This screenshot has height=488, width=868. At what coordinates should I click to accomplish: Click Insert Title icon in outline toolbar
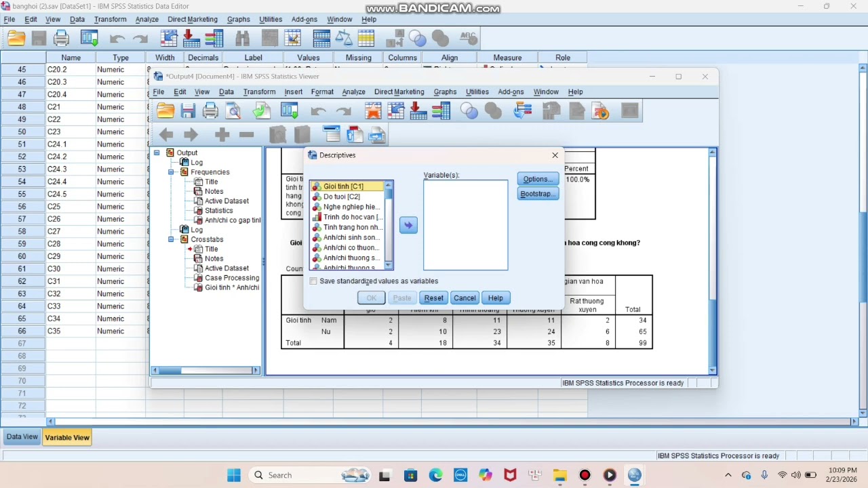tap(355, 135)
